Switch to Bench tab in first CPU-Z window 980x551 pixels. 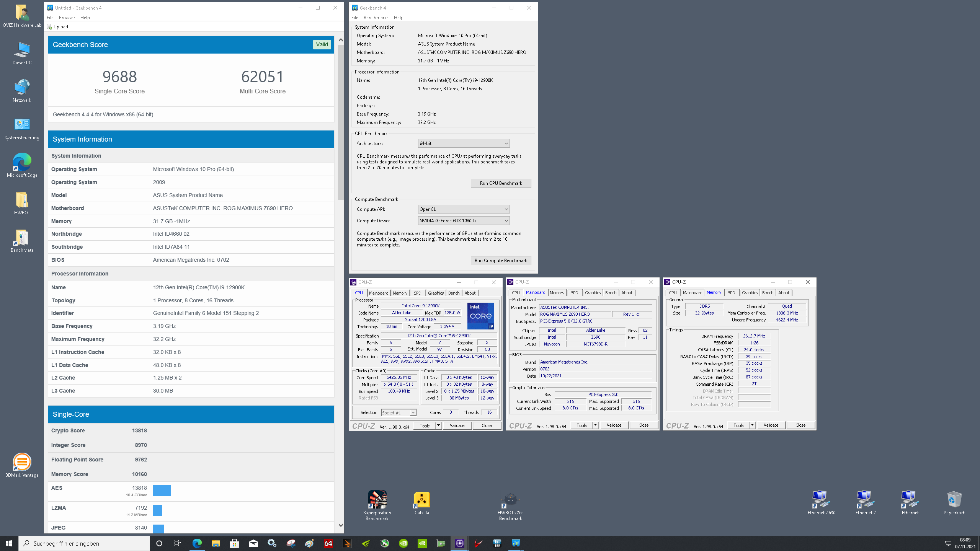(454, 293)
